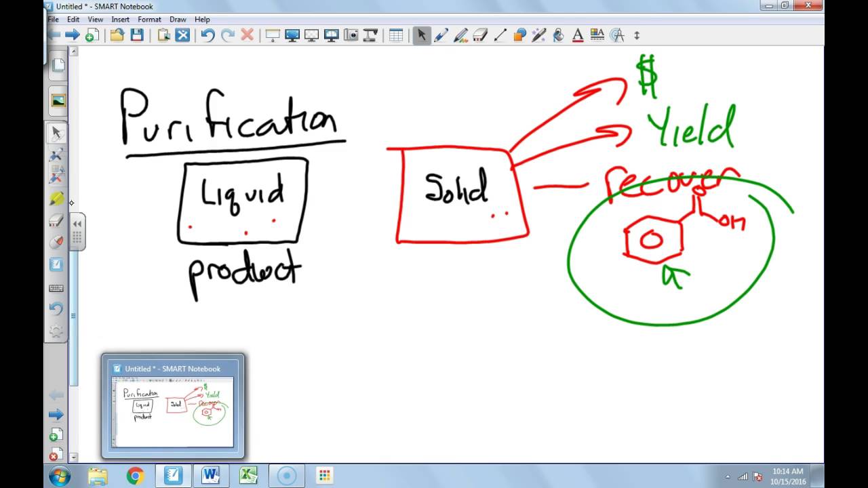Click the sidebar scroll down arrow

pyautogui.click(x=74, y=458)
